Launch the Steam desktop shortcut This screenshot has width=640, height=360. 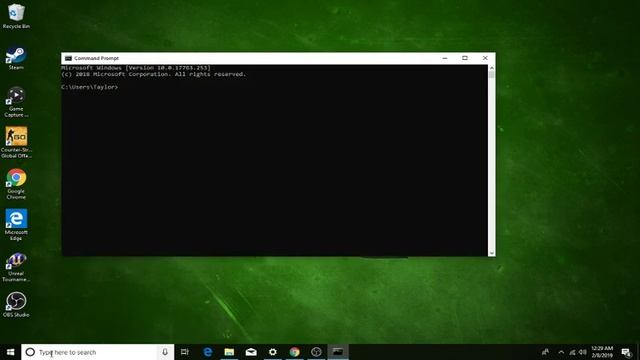16,58
